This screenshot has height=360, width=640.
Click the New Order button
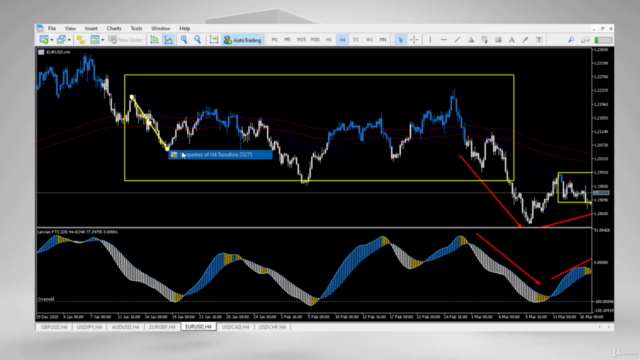tap(125, 40)
